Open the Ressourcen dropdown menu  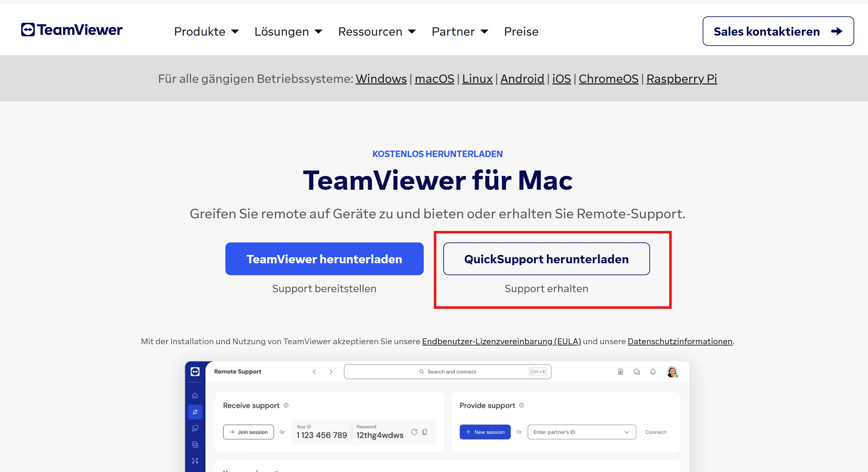tap(377, 32)
